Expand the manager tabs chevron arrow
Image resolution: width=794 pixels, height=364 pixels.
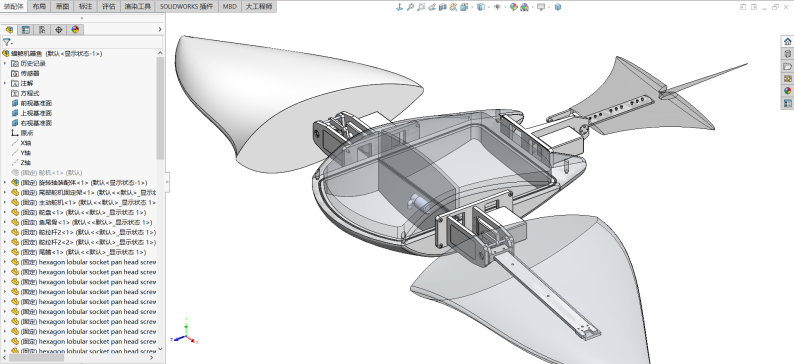[160, 29]
